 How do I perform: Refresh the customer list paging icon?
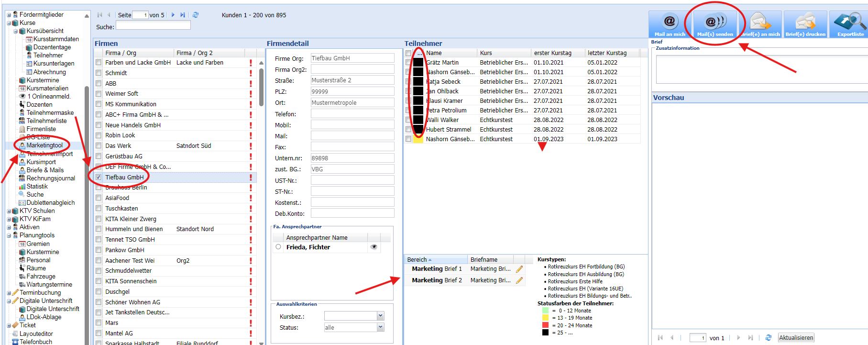point(196,15)
